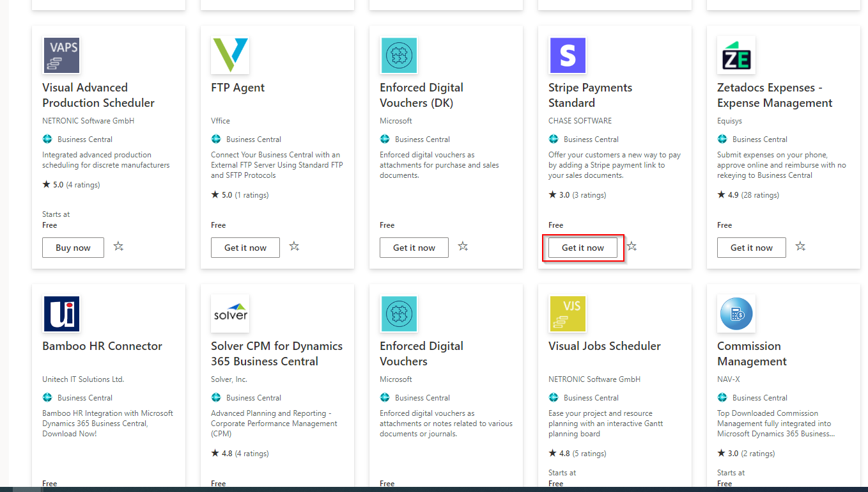Click Get it now for Enforced Digital Vouchers (DK)
Screen dimensions: 868x492
click(x=414, y=248)
